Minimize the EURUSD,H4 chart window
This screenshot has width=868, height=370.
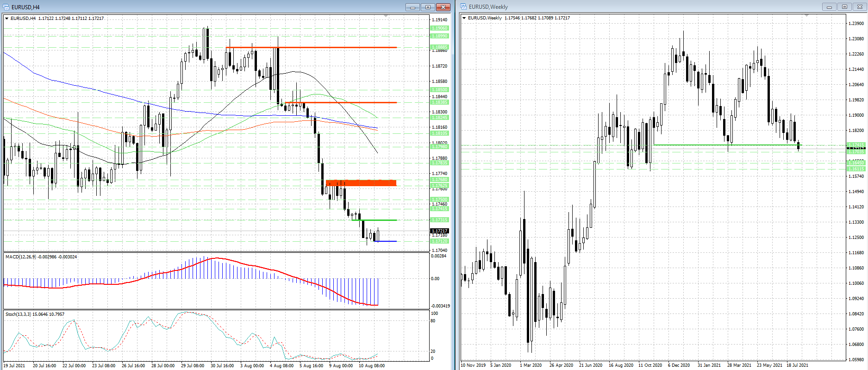coord(412,7)
